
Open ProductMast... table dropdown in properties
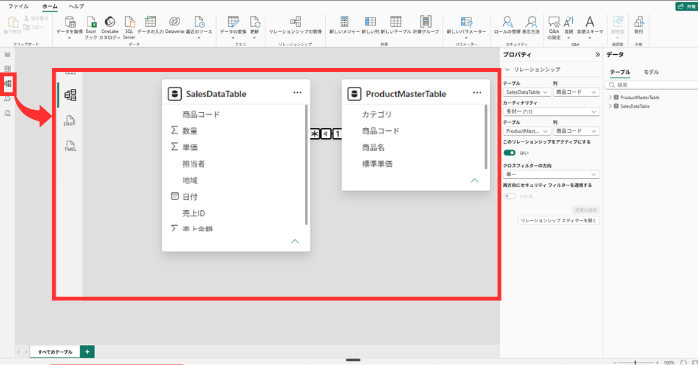527,131
